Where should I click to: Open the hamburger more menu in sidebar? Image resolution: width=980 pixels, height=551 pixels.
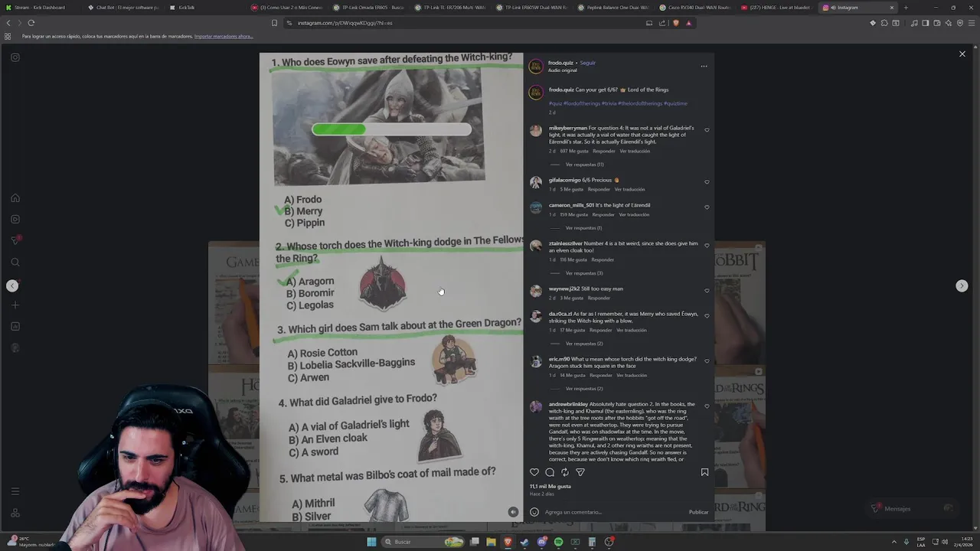point(15,491)
